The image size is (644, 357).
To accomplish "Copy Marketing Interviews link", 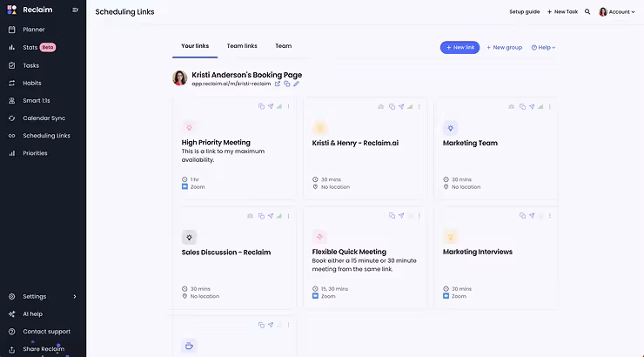I will click(x=522, y=215).
